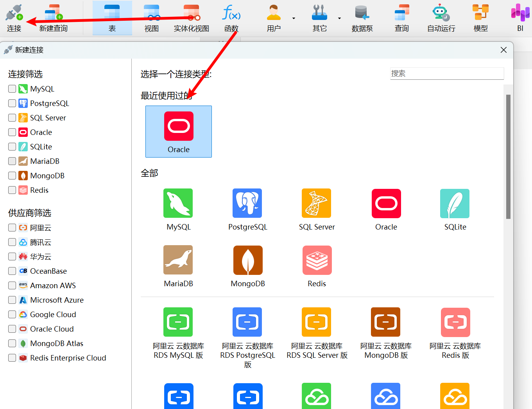
Task: Tick the SQL Server filter checkbox
Action: 12,118
